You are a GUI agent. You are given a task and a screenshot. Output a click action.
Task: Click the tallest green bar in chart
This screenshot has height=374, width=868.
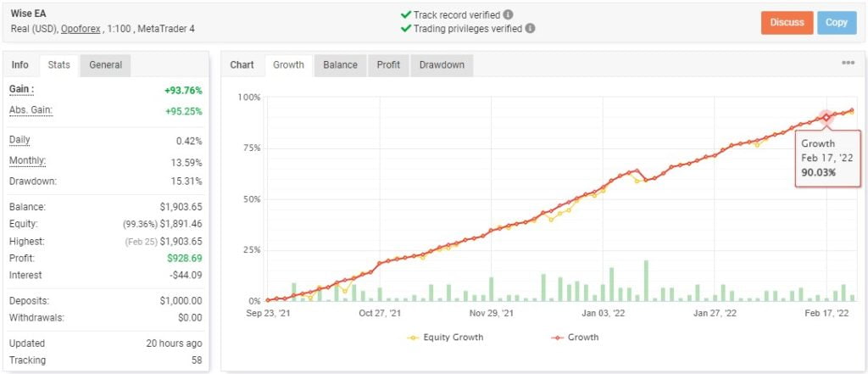(x=646, y=281)
